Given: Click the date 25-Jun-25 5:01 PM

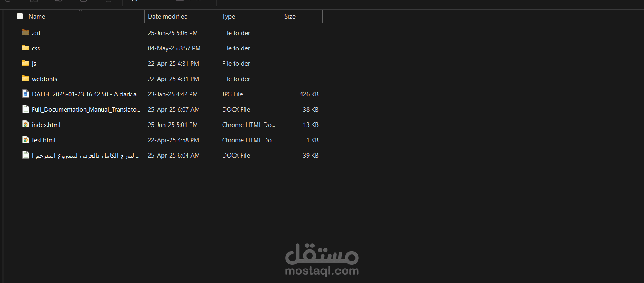Looking at the screenshot, I should tap(173, 125).
